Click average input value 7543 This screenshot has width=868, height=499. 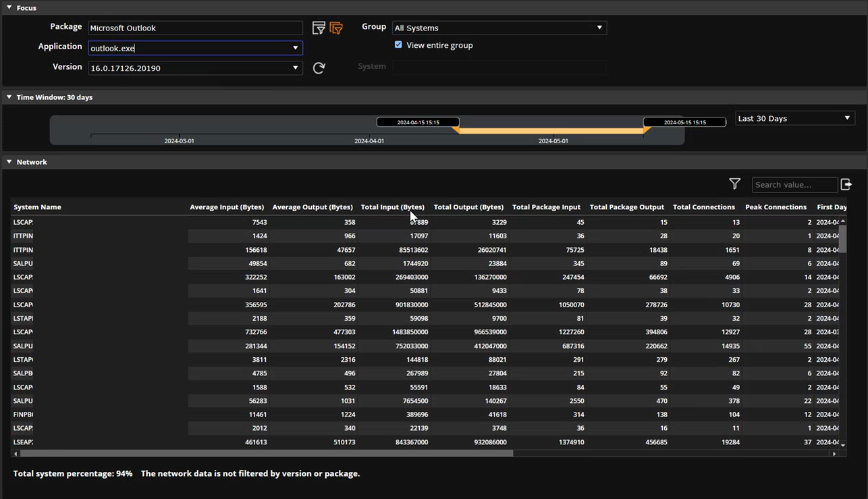click(259, 222)
